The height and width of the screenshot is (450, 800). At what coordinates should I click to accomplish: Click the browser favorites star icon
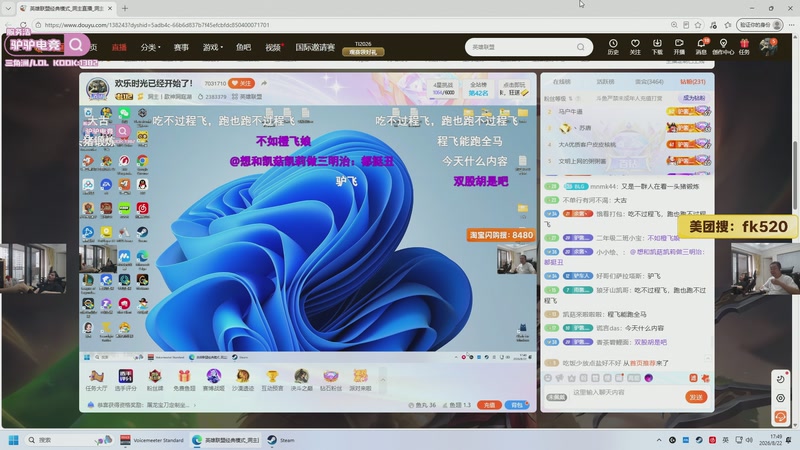(698, 24)
